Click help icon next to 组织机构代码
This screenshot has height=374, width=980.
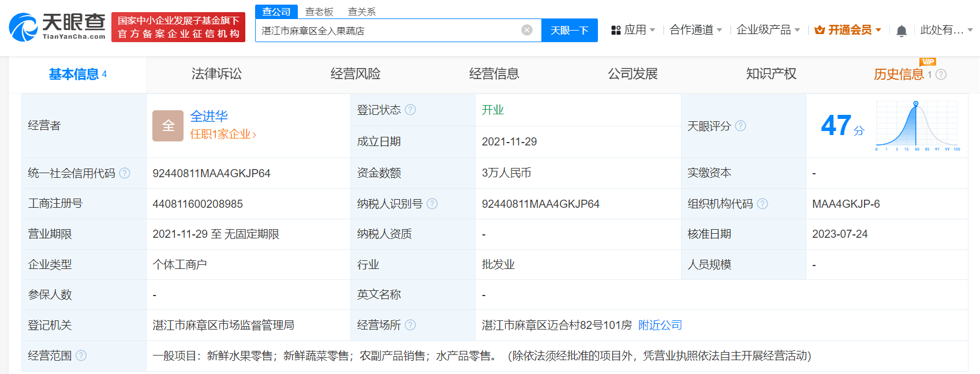762,204
